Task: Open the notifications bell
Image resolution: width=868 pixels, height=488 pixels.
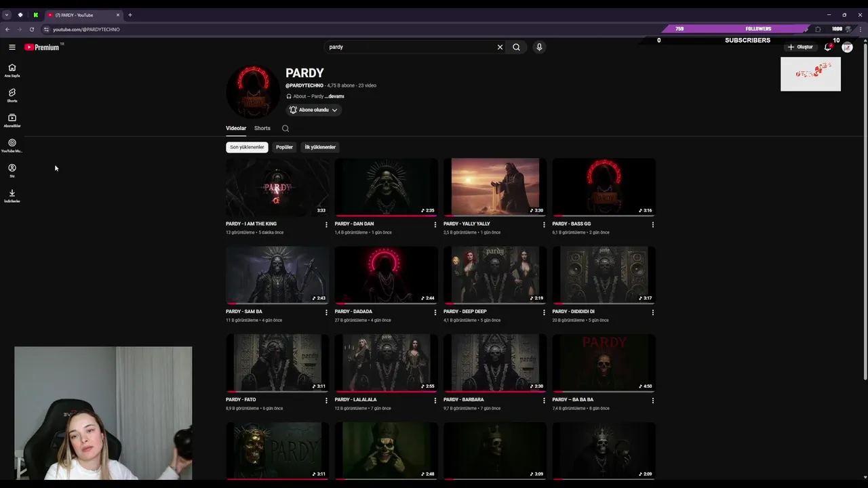Action: point(828,47)
